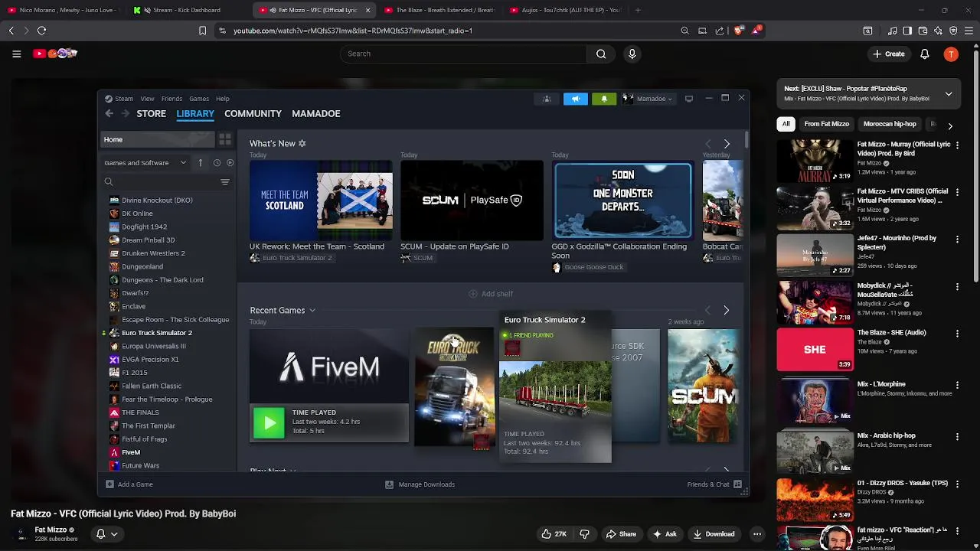Open options for Fat Mizzo - Murray video
Viewport: 980px width, 551px height.
point(957,145)
